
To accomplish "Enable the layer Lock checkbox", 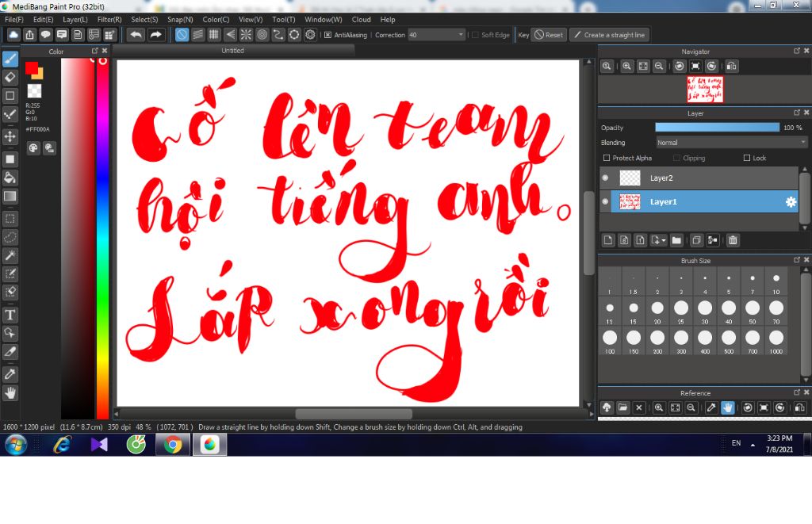I will pos(747,158).
